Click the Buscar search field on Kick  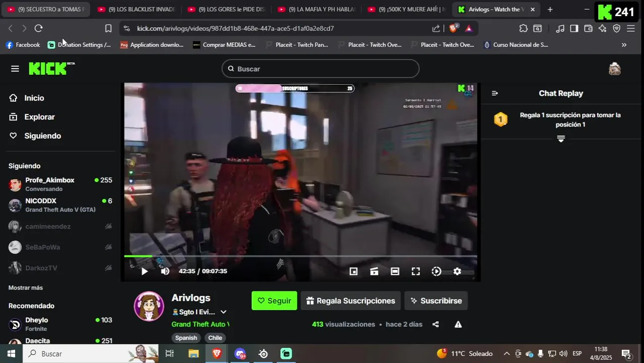pos(320,69)
